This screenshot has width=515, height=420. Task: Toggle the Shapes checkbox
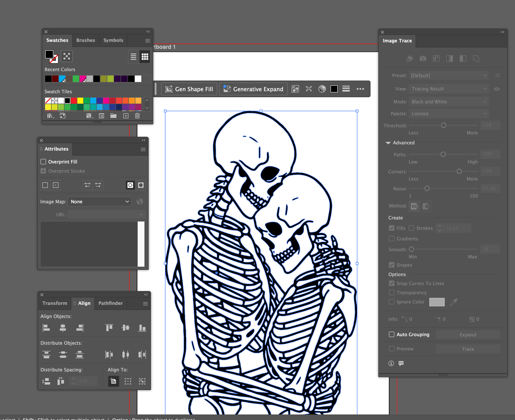(392, 265)
